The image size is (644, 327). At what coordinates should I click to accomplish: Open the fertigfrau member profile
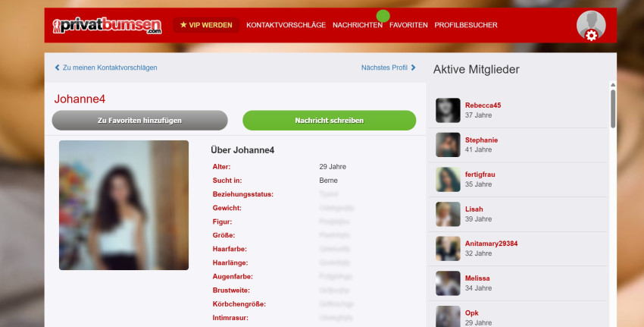tap(480, 175)
